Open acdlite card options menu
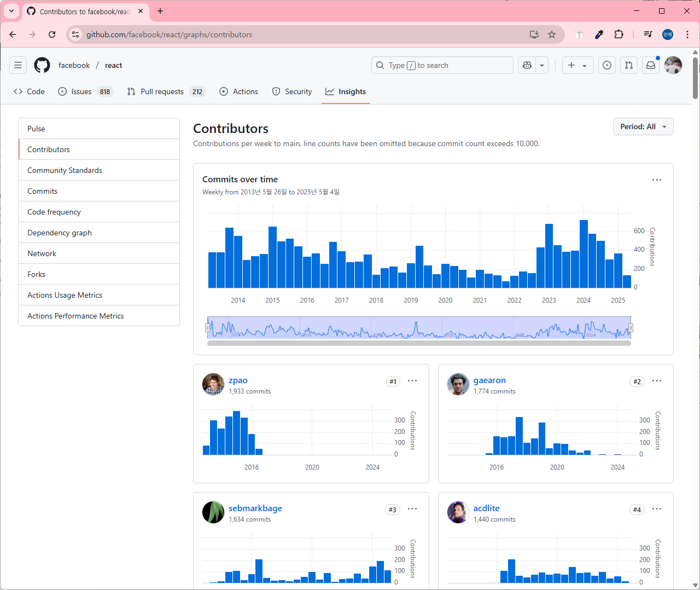 point(657,509)
